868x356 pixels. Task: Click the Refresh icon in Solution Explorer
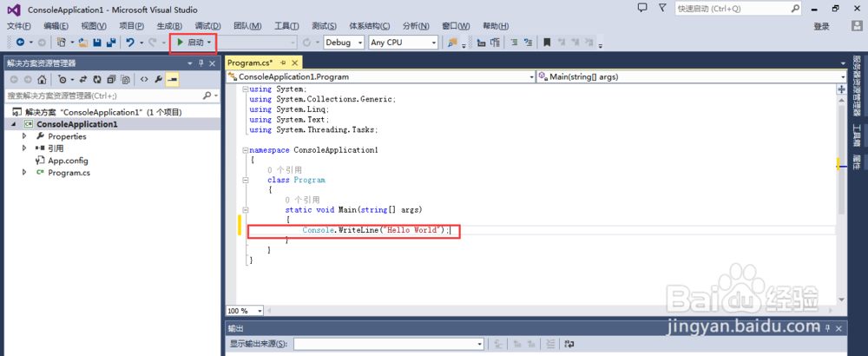coord(97,80)
